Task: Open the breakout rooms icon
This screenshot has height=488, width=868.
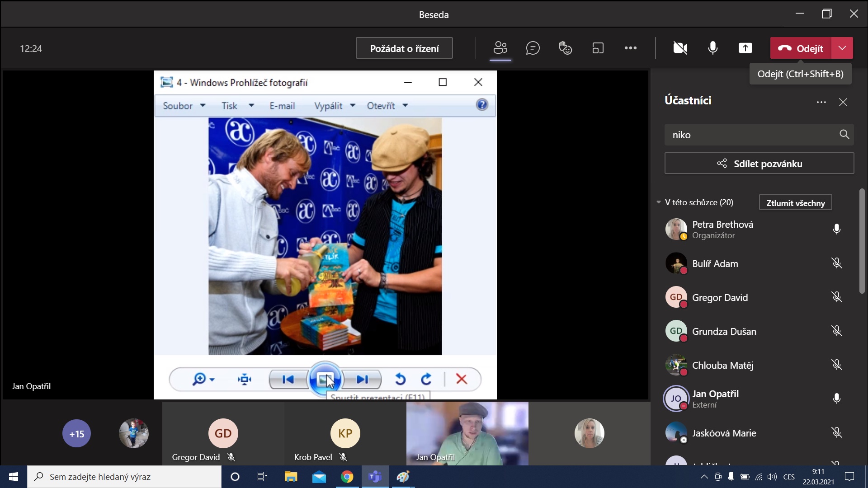Action: [598, 48]
